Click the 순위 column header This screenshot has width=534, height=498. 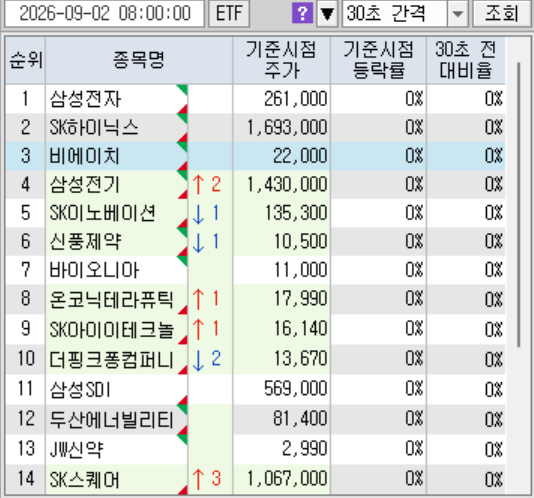(26, 60)
